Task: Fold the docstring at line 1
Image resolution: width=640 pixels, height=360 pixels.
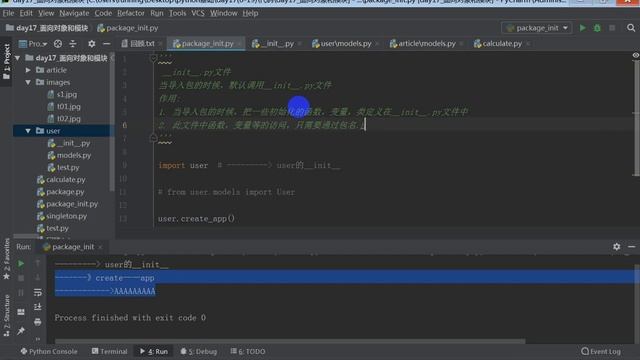Action: tap(153, 58)
